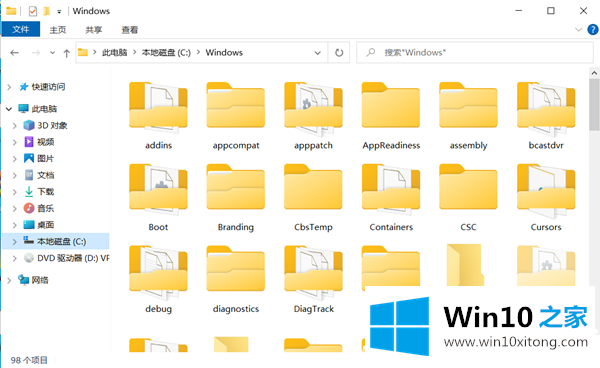Expand the 本地磁盘 (C:) node
600x368 pixels.
pyautogui.click(x=15, y=242)
